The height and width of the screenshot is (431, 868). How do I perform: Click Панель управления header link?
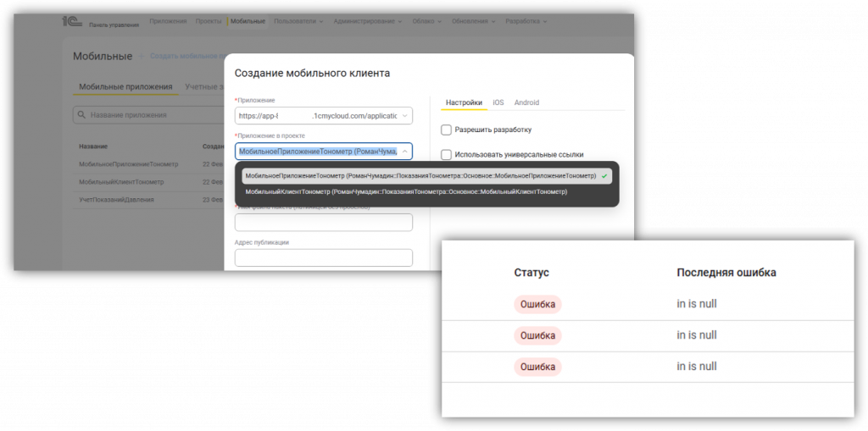[114, 25]
